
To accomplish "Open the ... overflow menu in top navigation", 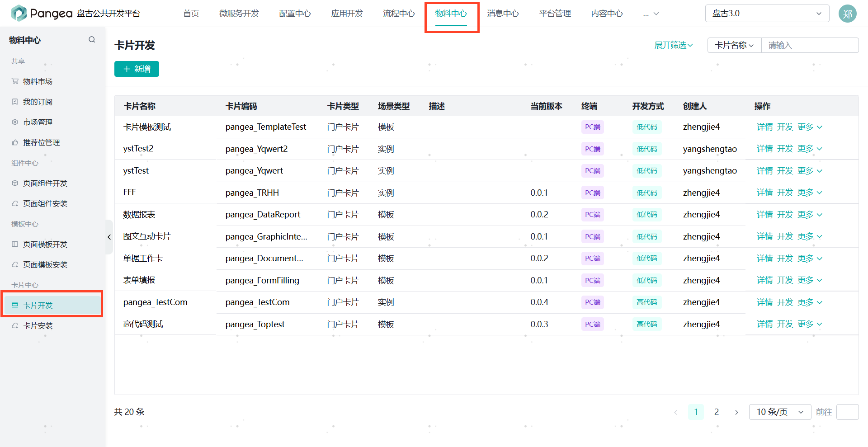I will (x=651, y=14).
